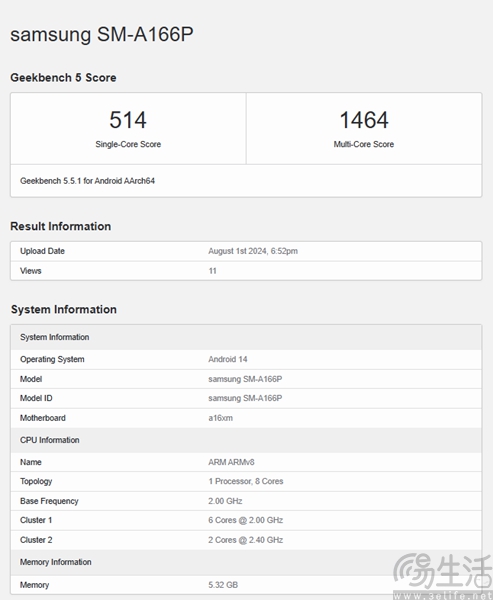This screenshot has height=600, width=493.
Task: Click the Operating System label
Action: [x=52, y=359]
